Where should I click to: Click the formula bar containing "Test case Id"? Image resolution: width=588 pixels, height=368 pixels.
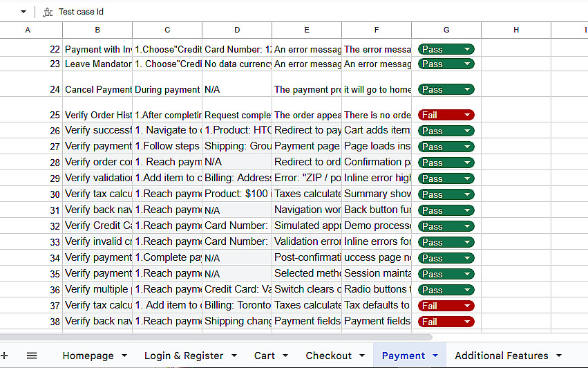click(276, 12)
